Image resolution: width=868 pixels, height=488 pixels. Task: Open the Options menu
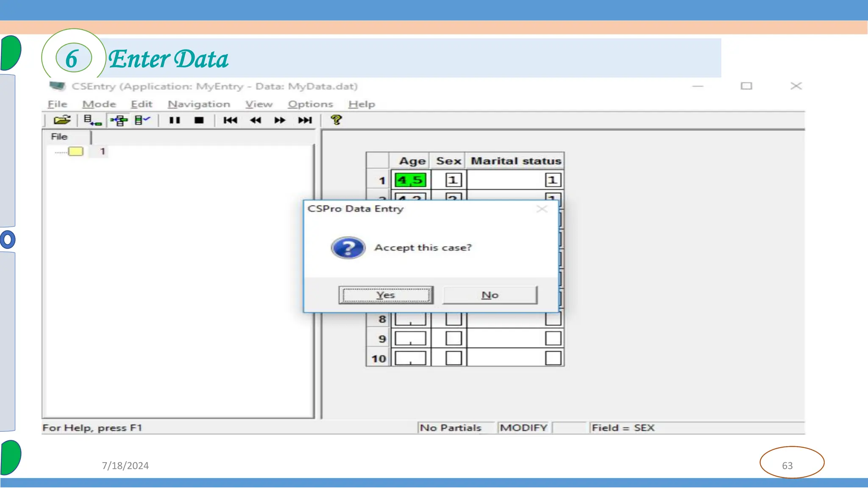coord(310,104)
